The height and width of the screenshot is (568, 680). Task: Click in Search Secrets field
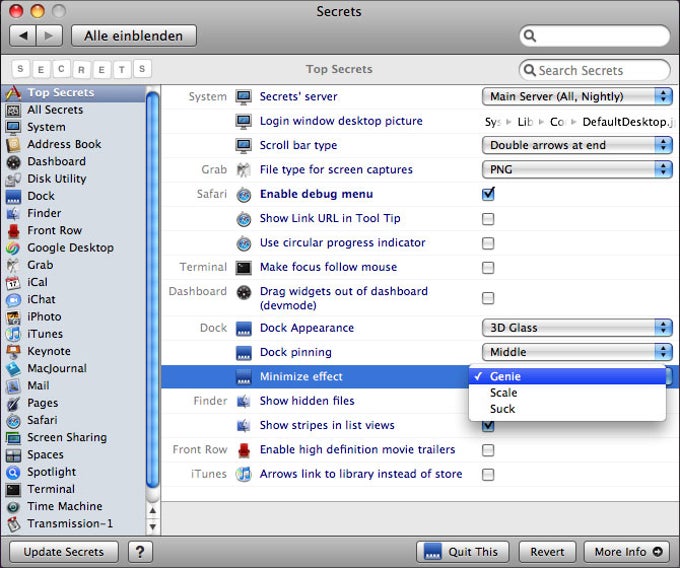pyautogui.click(x=595, y=70)
